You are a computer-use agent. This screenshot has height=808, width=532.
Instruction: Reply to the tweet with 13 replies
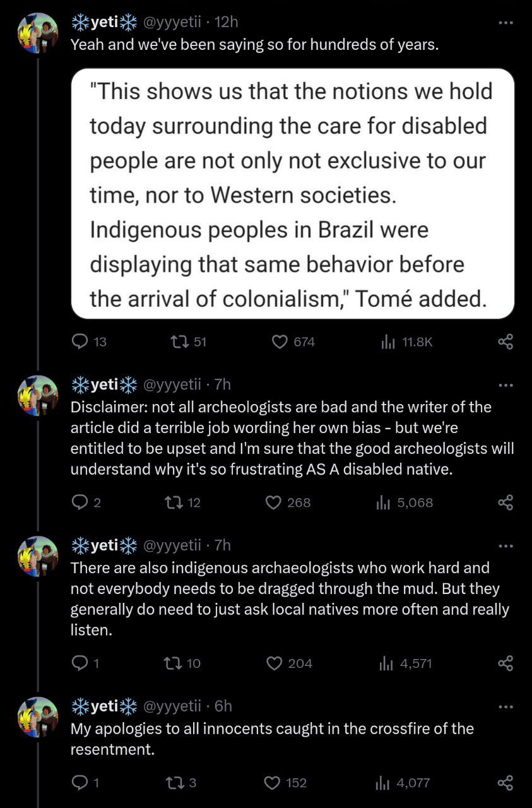point(80,342)
